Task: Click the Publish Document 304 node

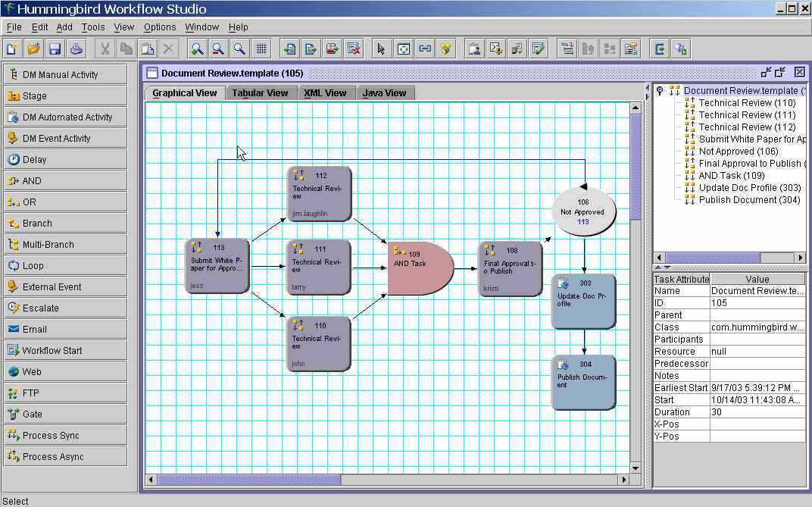Action: coord(583,383)
